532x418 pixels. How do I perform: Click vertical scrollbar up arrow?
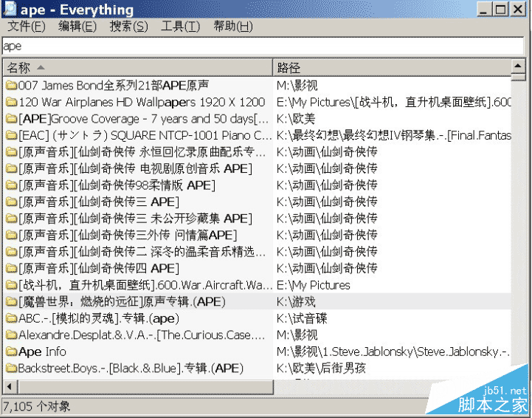[518, 66]
